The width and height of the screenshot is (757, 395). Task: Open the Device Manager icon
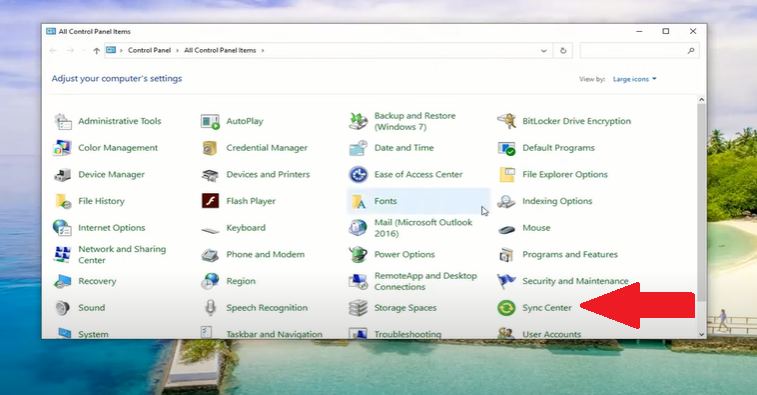(63, 174)
